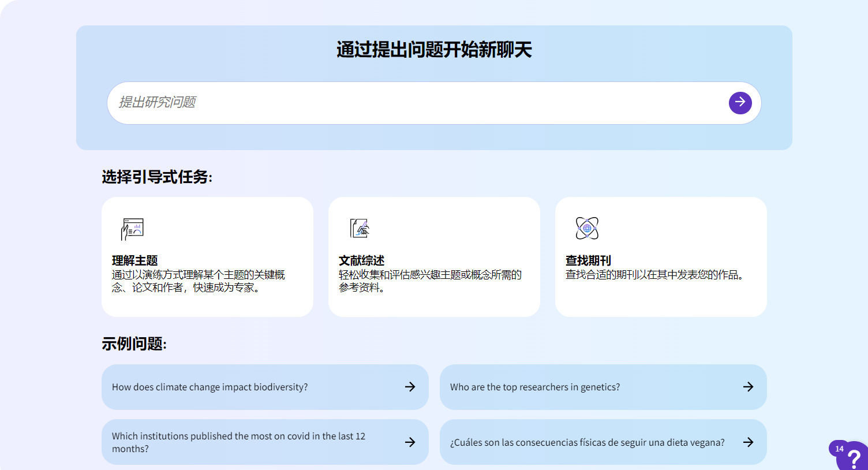The height and width of the screenshot is (470, 868).
Task: Click the notification badge showing 14
Action: click(x=839, y=449)
